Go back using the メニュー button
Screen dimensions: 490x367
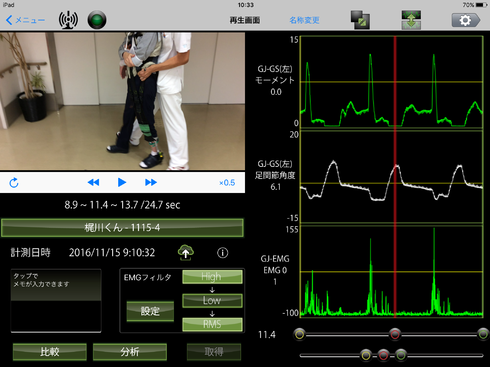(x=25, y=20)
